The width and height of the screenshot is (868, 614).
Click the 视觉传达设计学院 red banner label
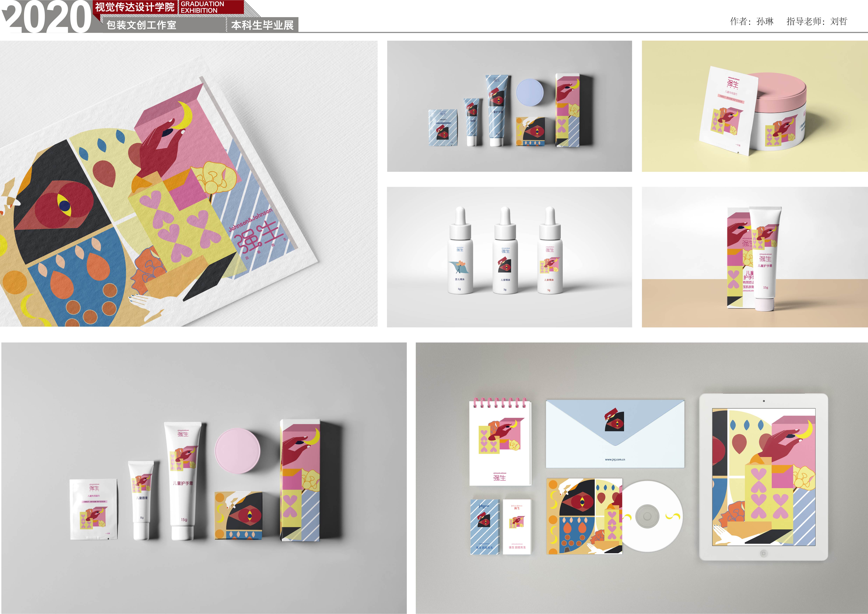click(x=135, y=7)
